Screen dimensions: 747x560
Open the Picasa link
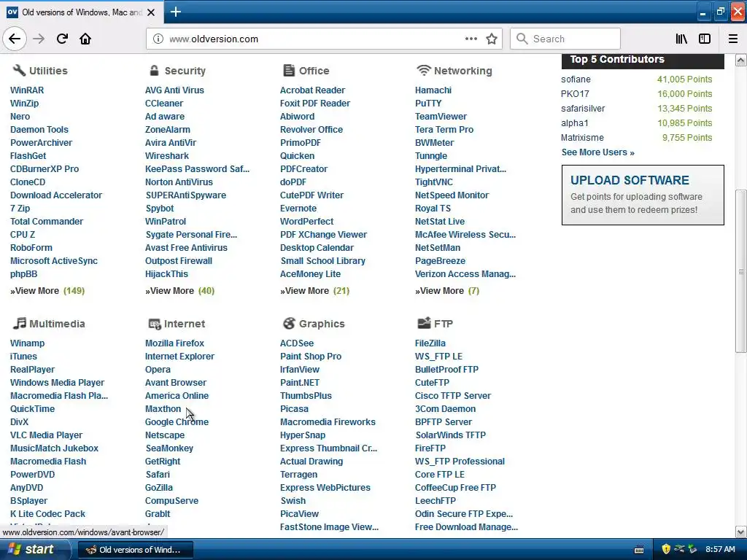point(294,408)
